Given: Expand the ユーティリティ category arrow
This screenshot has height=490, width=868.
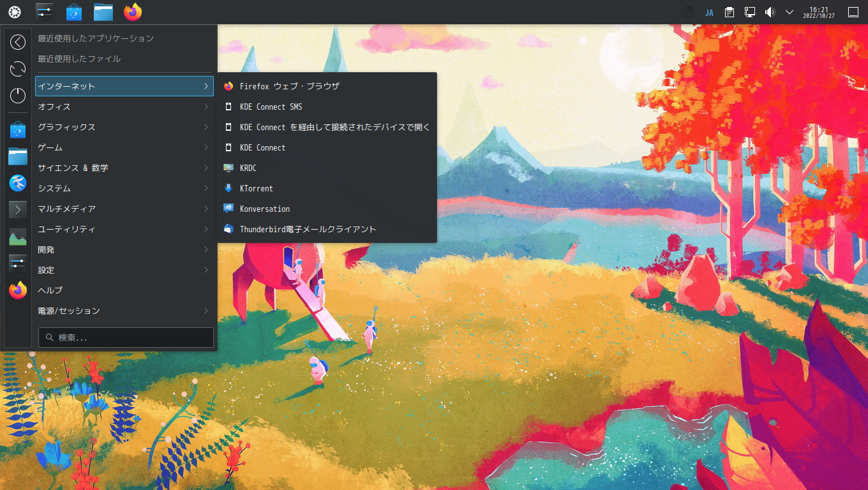Looking at the screenshot, I should click(x=206, y=229).
